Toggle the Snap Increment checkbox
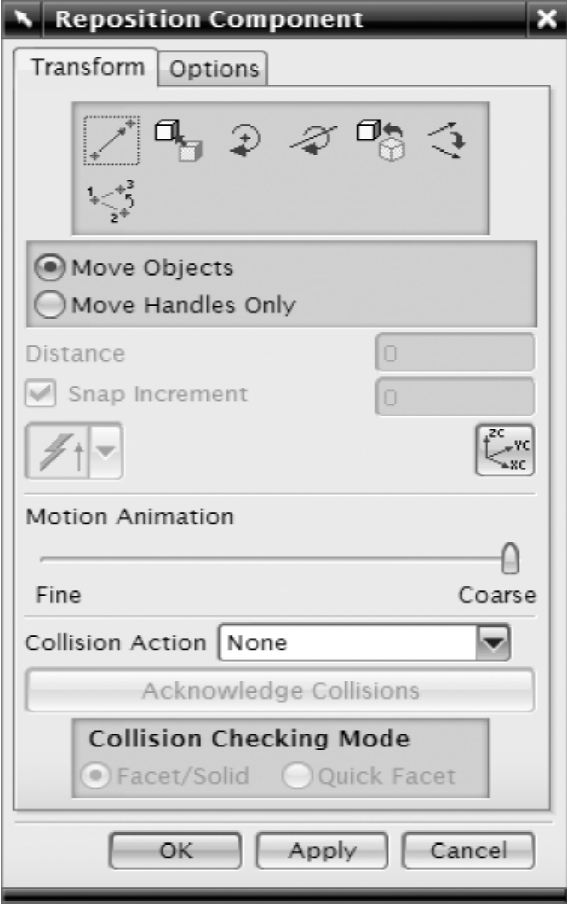The width and height of the screenshot is (567, 904). pyautogui.click(x=40, y=393)
